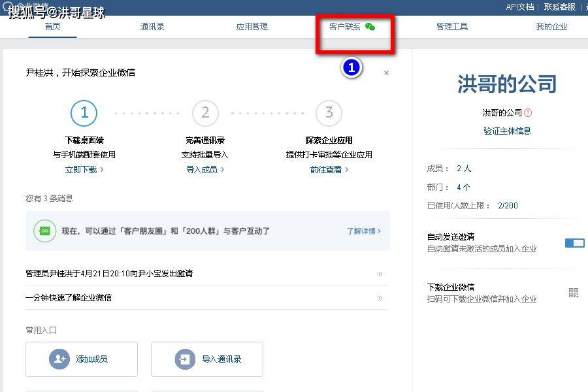Screen dimensions: 588x392
Task: Switch to the 通讯录 tab
Action: [152, 27]
